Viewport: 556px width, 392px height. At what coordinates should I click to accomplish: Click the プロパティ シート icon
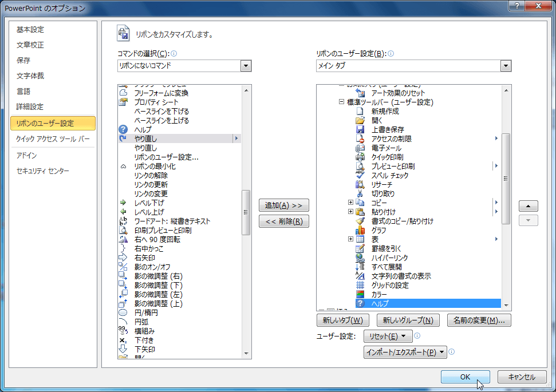pos(123,102)
